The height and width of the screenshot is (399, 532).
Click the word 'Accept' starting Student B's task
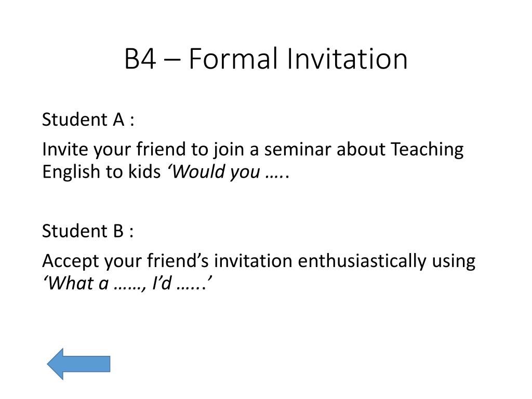point(70,262)
